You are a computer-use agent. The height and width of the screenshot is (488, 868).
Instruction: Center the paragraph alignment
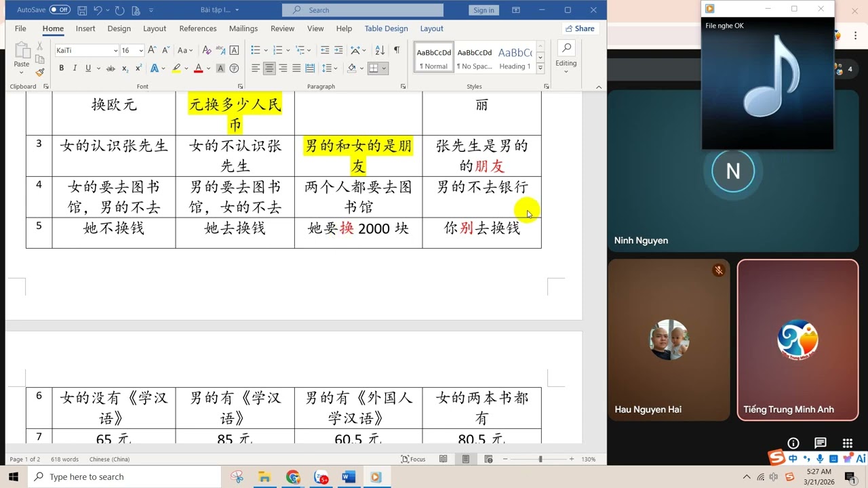[269, 68]
